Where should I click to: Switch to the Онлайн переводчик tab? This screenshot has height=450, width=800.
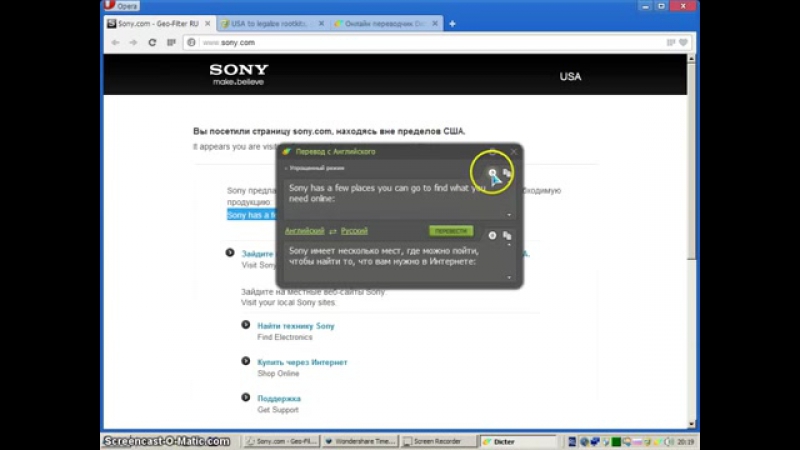[x=386, y=23]
